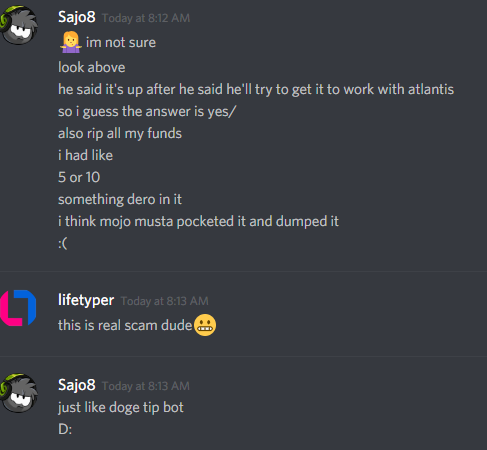Open Sajo8's avatar beside the doge tip bot message
This screenshot has width=487, height=450.
[x=18, y=393]
